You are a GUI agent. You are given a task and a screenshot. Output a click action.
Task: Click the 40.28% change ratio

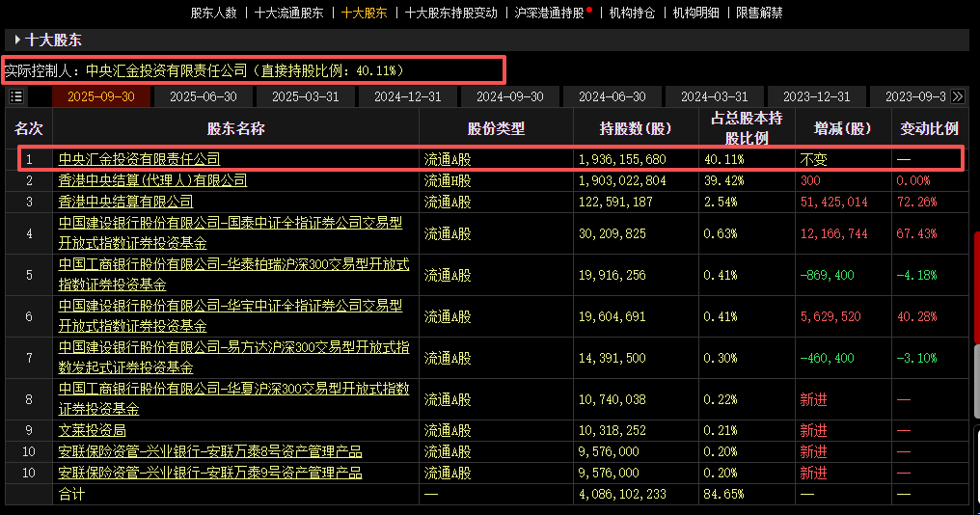(916, 317)
